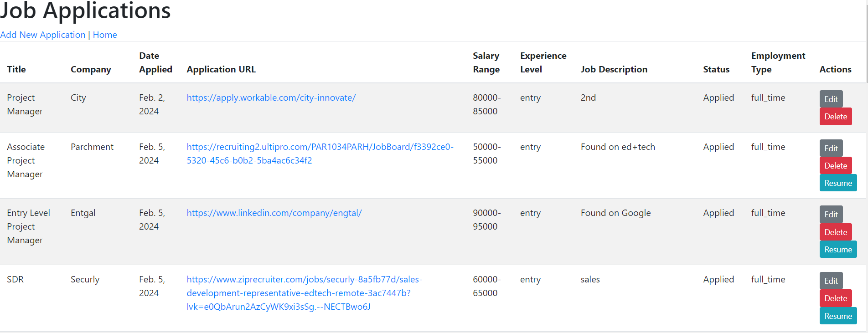Image resolution: width=868 pixels, height=333 pixels.
Task: Edit the City Project Manager application
Action: click(x=831, y=99)
